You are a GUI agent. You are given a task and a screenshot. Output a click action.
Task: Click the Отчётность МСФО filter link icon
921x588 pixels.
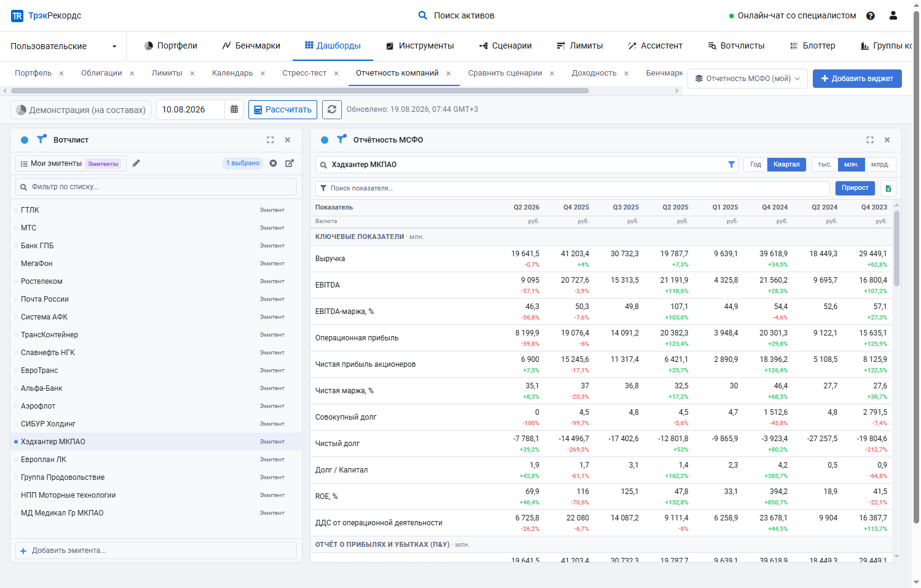pyautogui.click(x=341, y=139)
